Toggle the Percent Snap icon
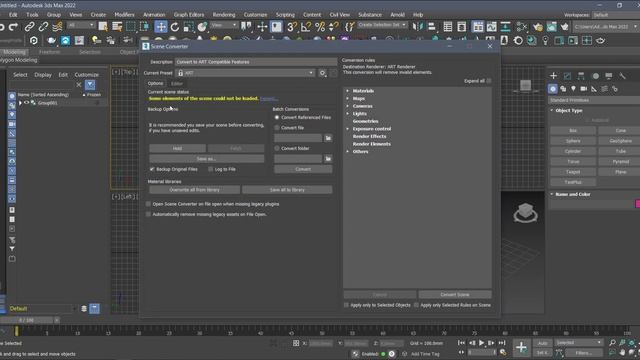The height and width of the screenshot is (360, 640). (x=320, y=27)
